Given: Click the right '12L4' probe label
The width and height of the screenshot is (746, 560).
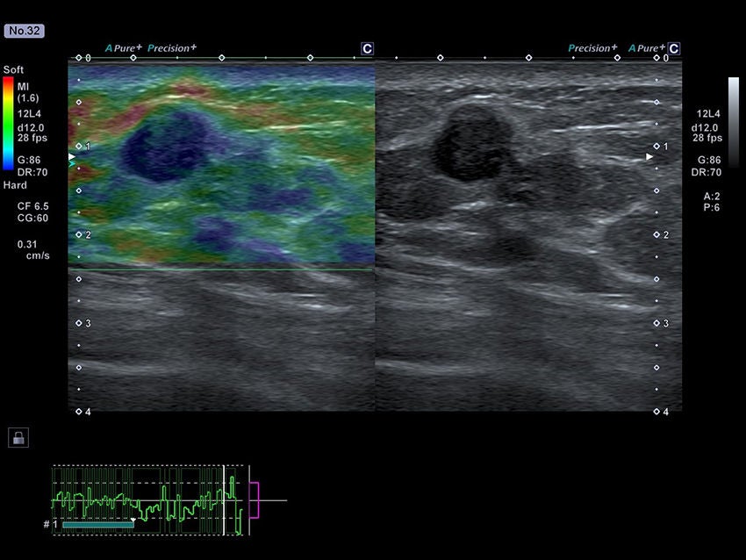Looking at the screenshot, I should [x=708, y=114].
